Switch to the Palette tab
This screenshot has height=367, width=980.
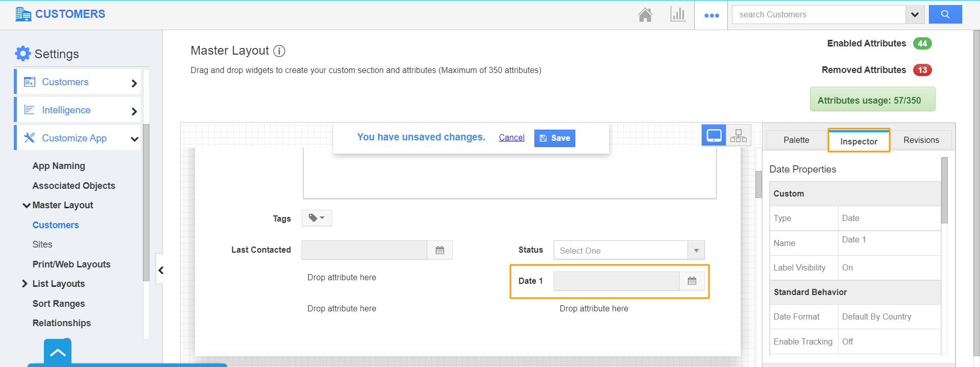pos(796,140)
